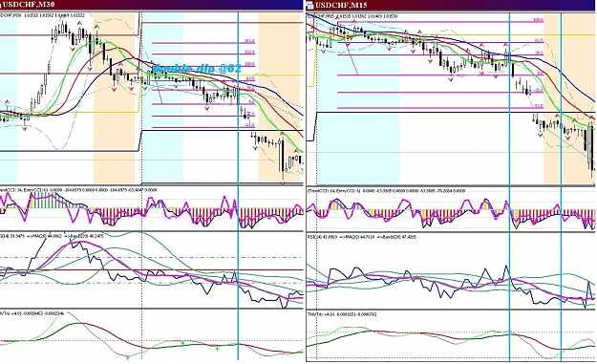Click the THVTrix indicator label in M30 window
This screenshot has height=364, width=597.
pos(32,313)
